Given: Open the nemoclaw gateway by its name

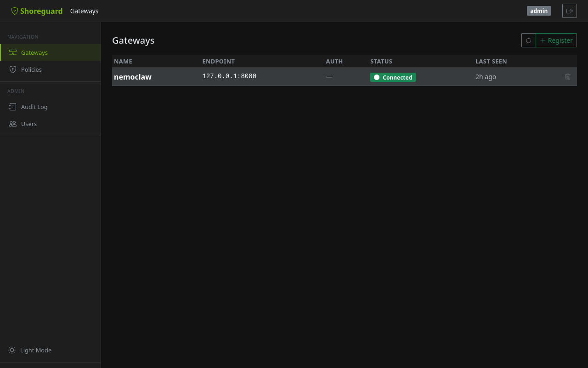Looking at the screenshot, I should pyautogui.click(x=133, y=77).
